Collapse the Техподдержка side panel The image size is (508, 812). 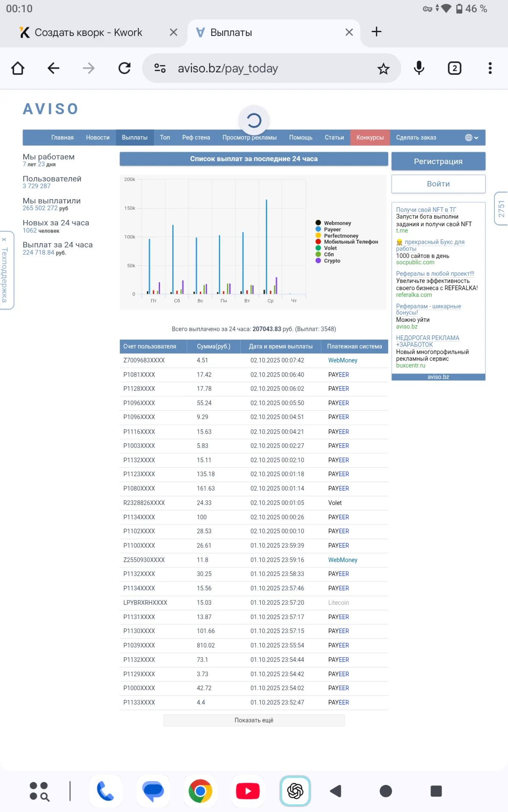point(4,240)
